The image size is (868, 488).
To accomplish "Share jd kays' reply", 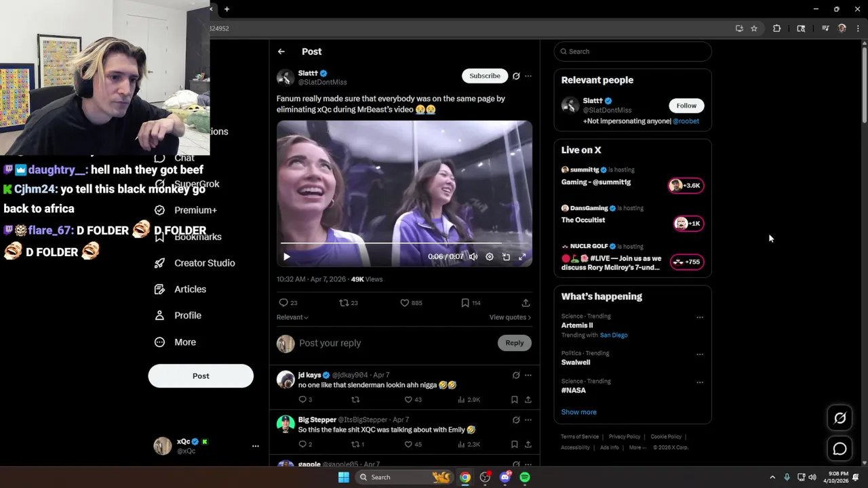I will (x=528, y=400).
